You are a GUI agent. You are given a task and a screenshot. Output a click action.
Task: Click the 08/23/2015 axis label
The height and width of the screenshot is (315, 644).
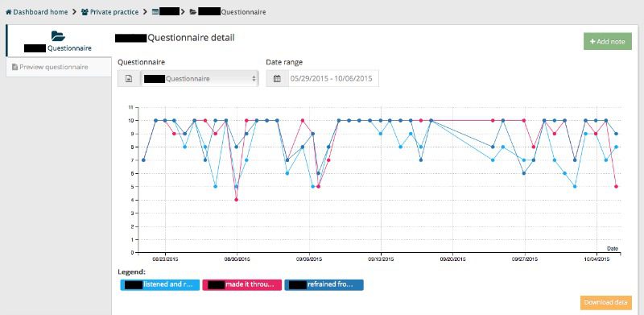coord(165,259)
